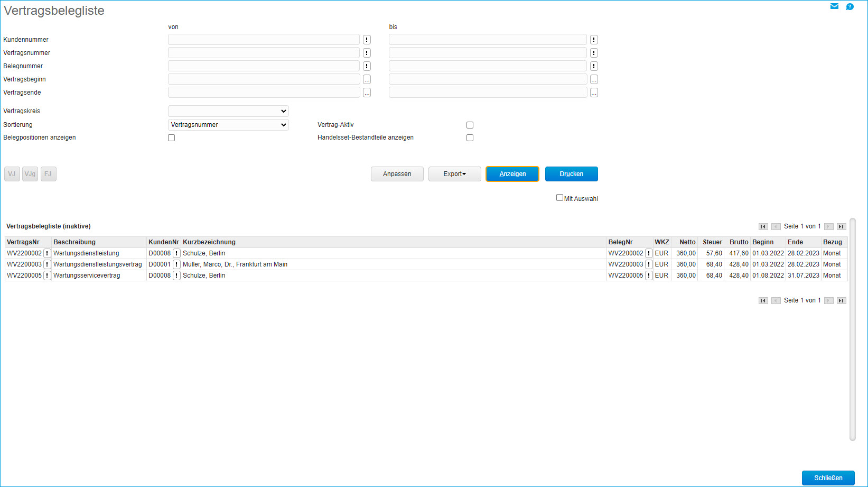Click the Schließen button

828,478
